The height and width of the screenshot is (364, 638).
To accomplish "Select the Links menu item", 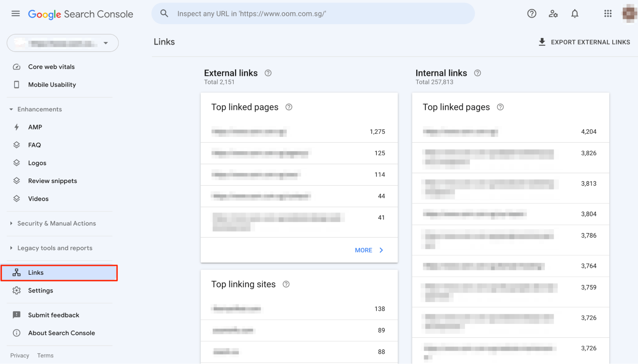I will (59, 273).
